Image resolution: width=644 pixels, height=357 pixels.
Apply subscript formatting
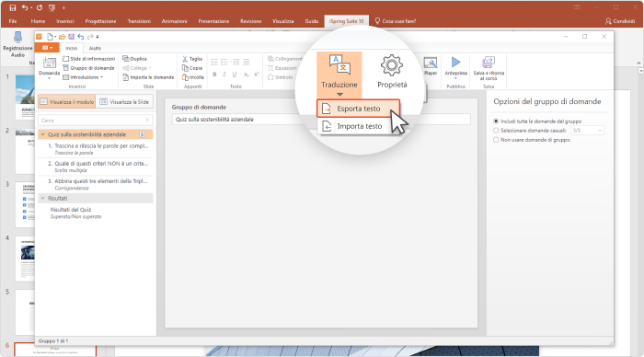246,75
